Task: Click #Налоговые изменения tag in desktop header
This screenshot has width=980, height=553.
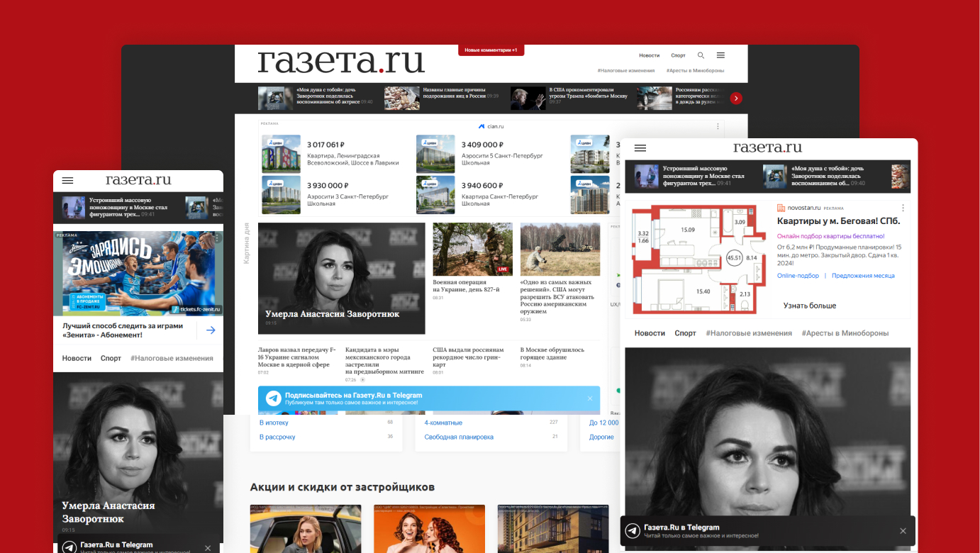Action: tap(626, 71)
